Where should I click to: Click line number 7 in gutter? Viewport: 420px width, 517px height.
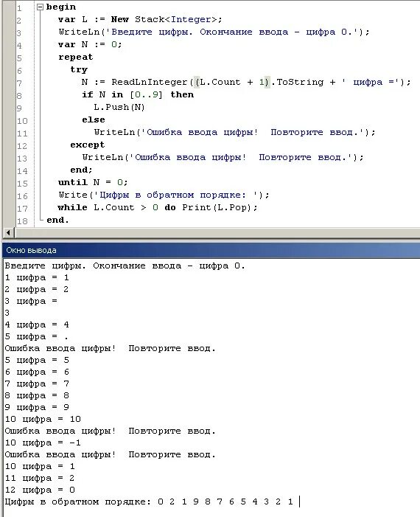pyautogui.click(x=19, y=83)
